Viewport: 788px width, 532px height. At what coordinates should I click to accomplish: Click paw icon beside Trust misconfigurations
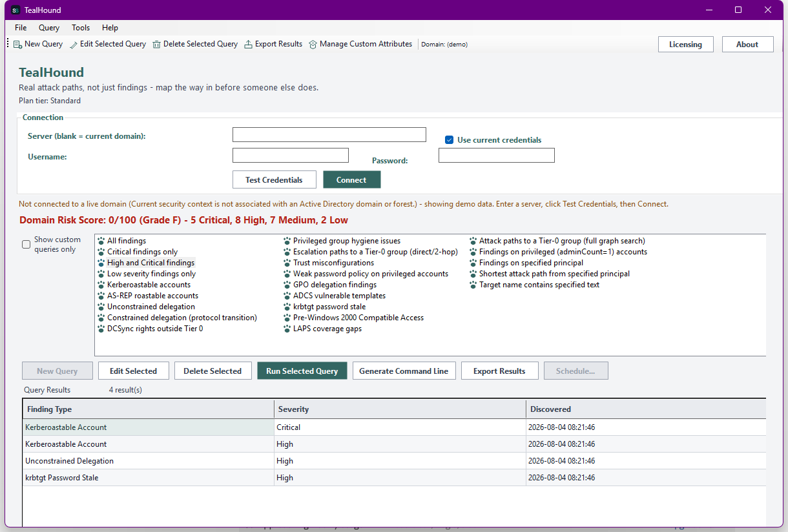[287, 263]
